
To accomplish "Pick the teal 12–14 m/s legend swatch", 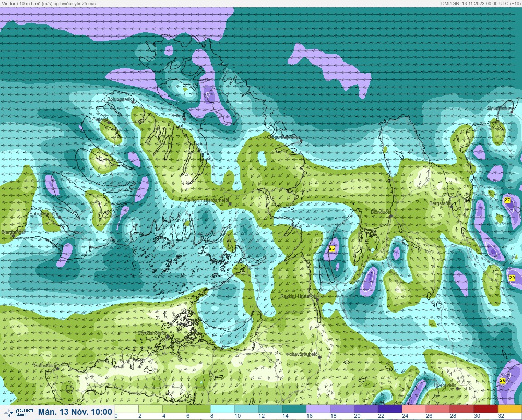I will 270,409.
